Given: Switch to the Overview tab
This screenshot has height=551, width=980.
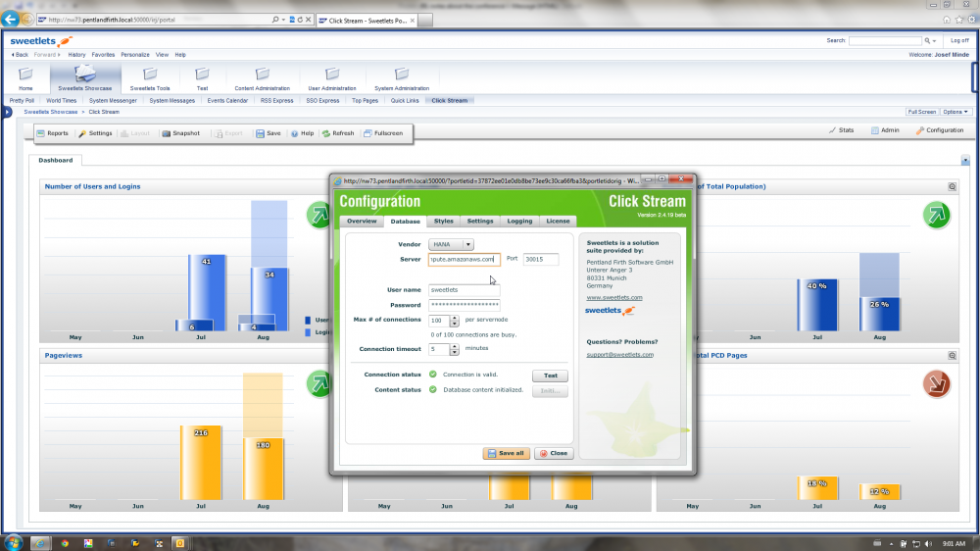Looking at the screenshot, I should [362, 221].
